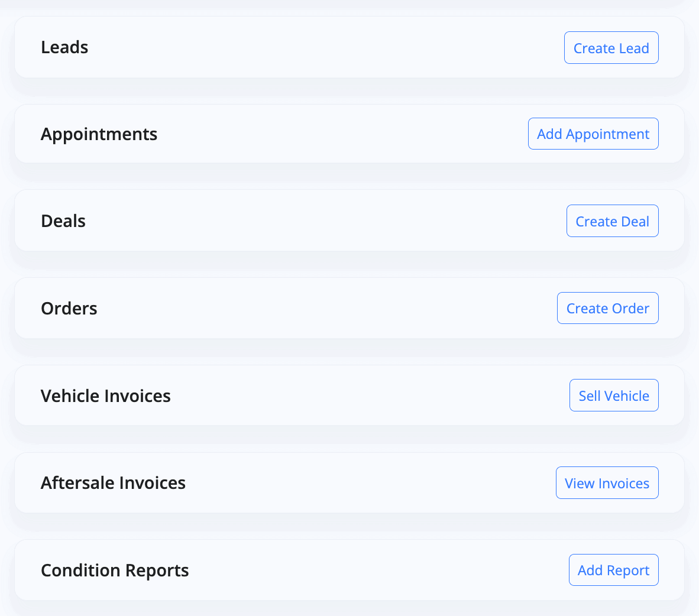Select the Vehicle Invoices section heading
699x616 pixels.
106,396
